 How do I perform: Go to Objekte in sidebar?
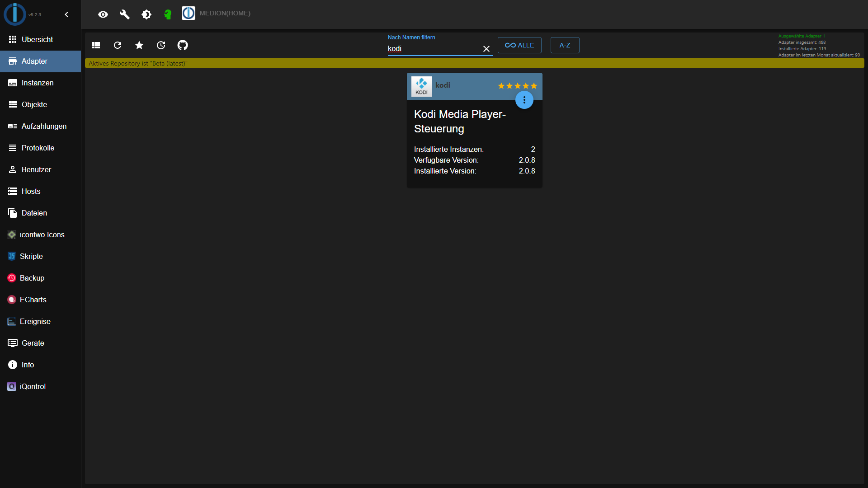34,104
